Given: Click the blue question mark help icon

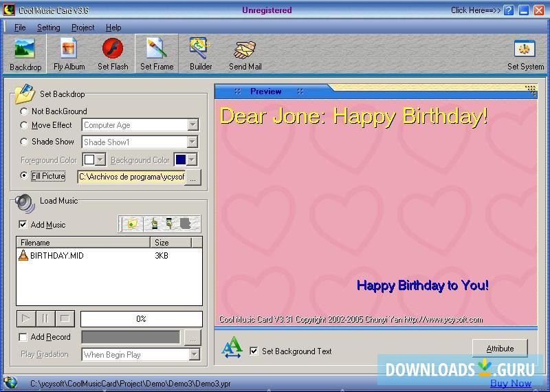Looking at the screenshot, I should (509, 10).
